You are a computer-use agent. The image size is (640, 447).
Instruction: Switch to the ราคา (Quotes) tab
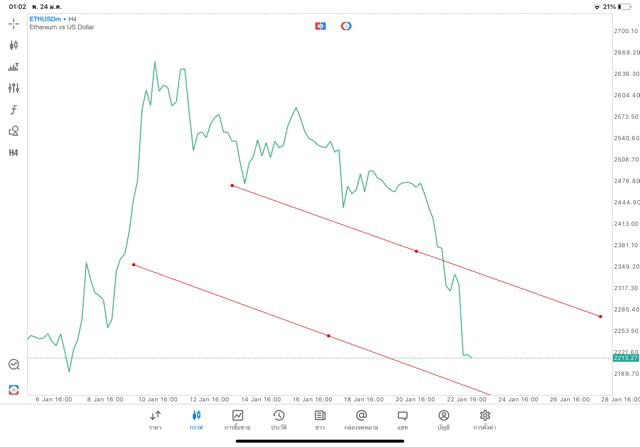point(155,419)
